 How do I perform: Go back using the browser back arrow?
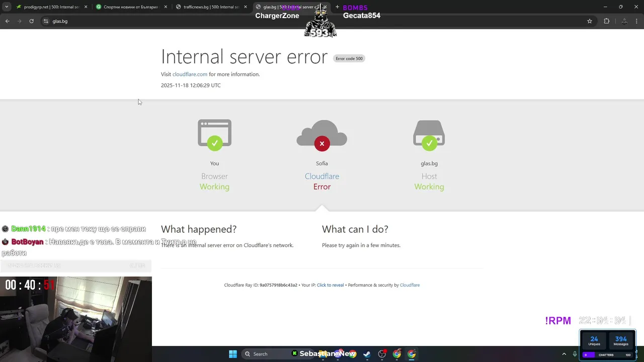[x=7, y=21]
